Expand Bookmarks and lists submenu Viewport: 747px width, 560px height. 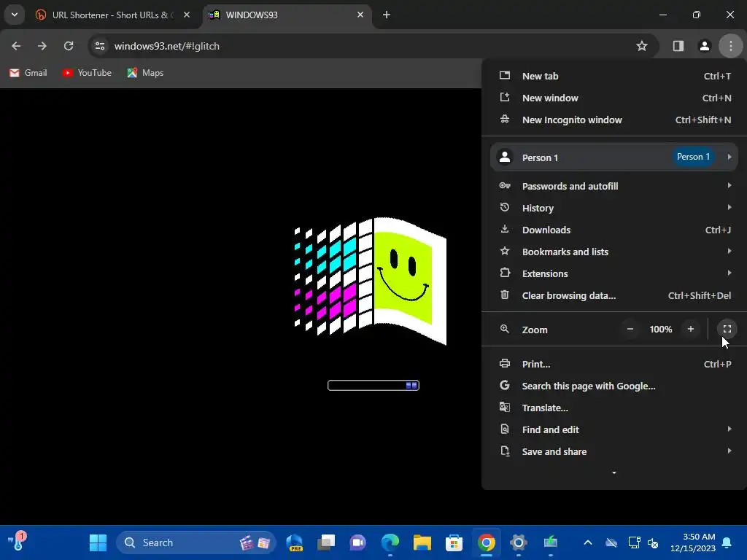point(614,252)
